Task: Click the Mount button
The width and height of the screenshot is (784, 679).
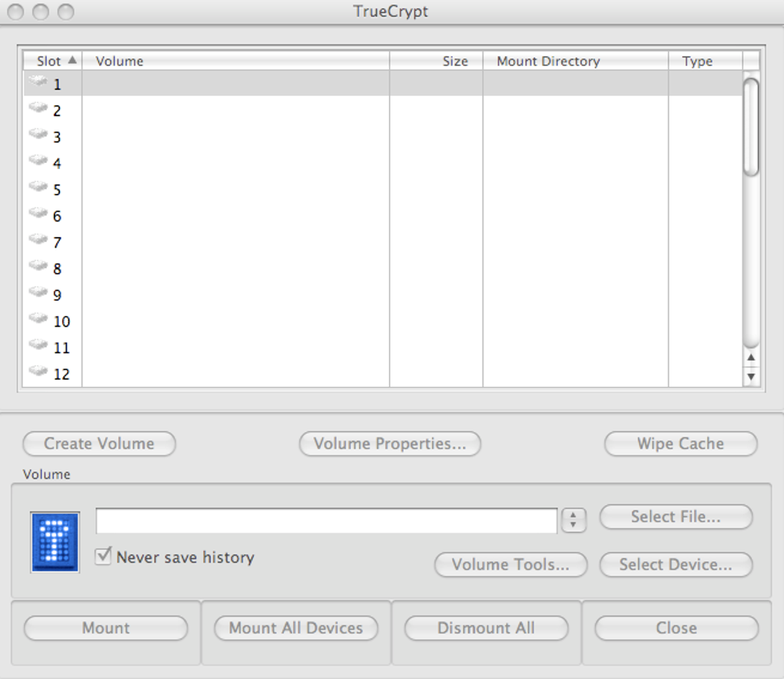Action: pos(106,628)
